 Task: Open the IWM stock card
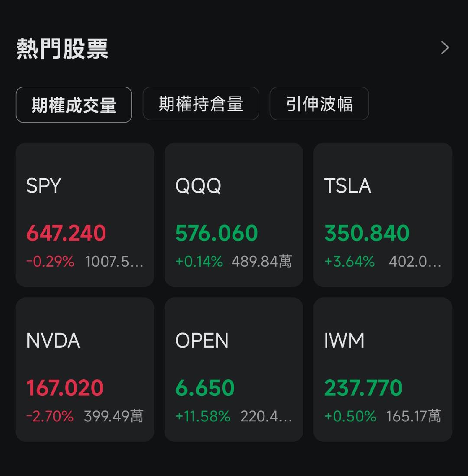pyautogui.click(x=383, y=369)
